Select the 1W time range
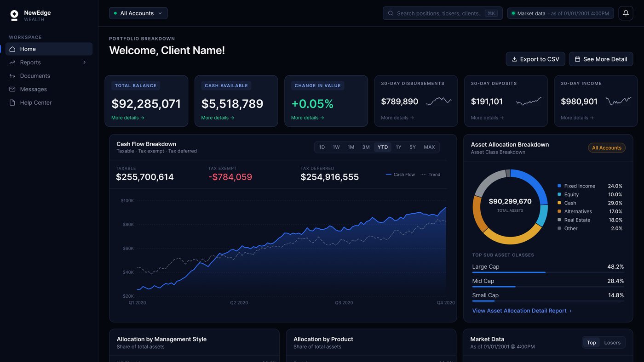Viewport: 644px width, 362px height. [336, 147]
